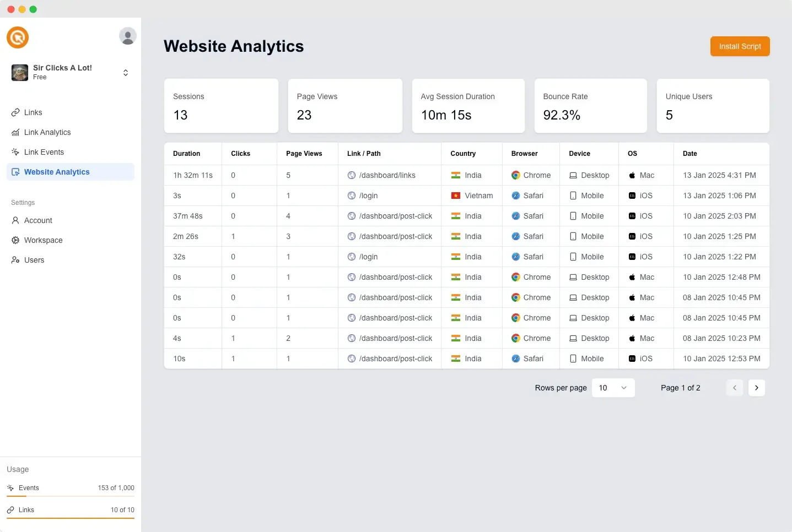Click the Events usage progress bar
792x532 pixels.
71,496
